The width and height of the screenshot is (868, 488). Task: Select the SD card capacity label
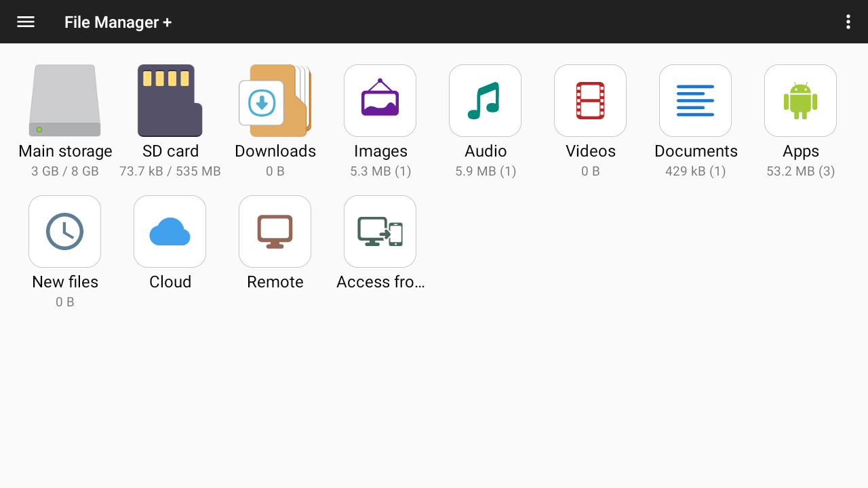pos(170,171)
